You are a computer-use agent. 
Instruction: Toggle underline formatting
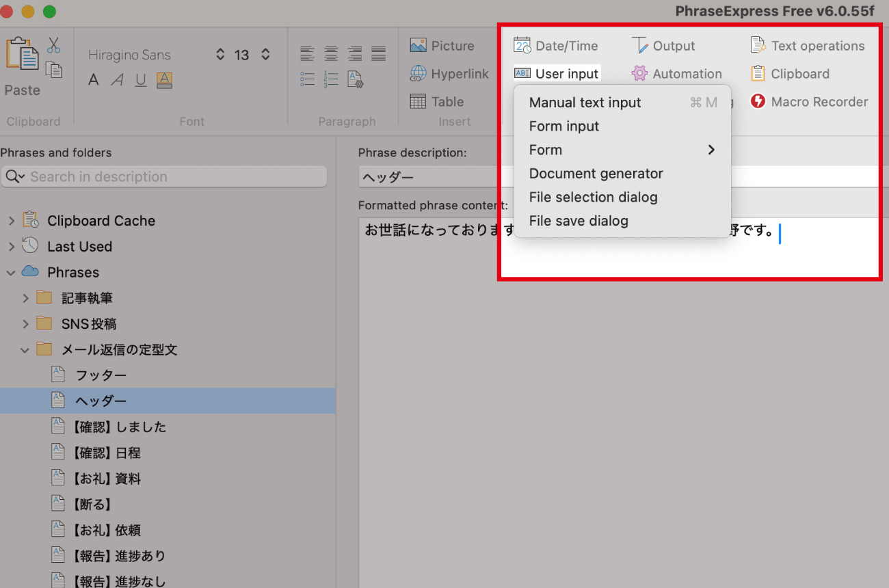click(x=141, y=80)
